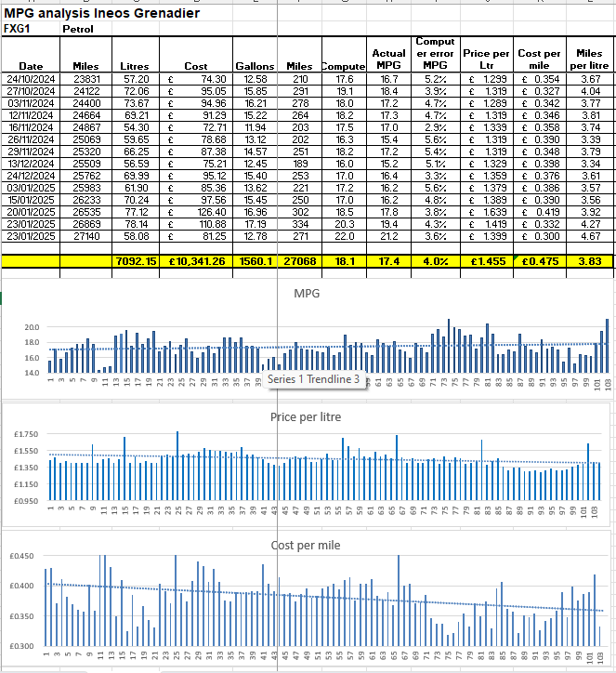Select the computed MPG cell 22.0
Image resolution: width=616 pixels, height=673 pixels.
click(x=344, y=236)
